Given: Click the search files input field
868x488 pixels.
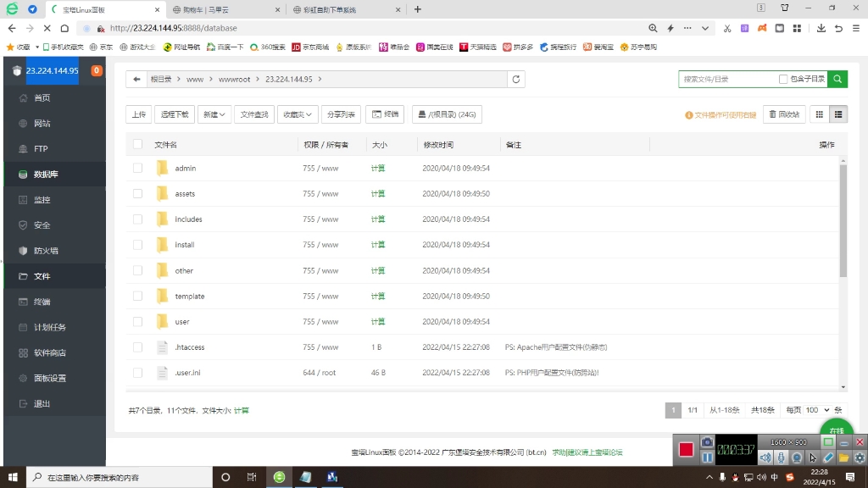Looking at the screenshot, I should tap(726, 79).
